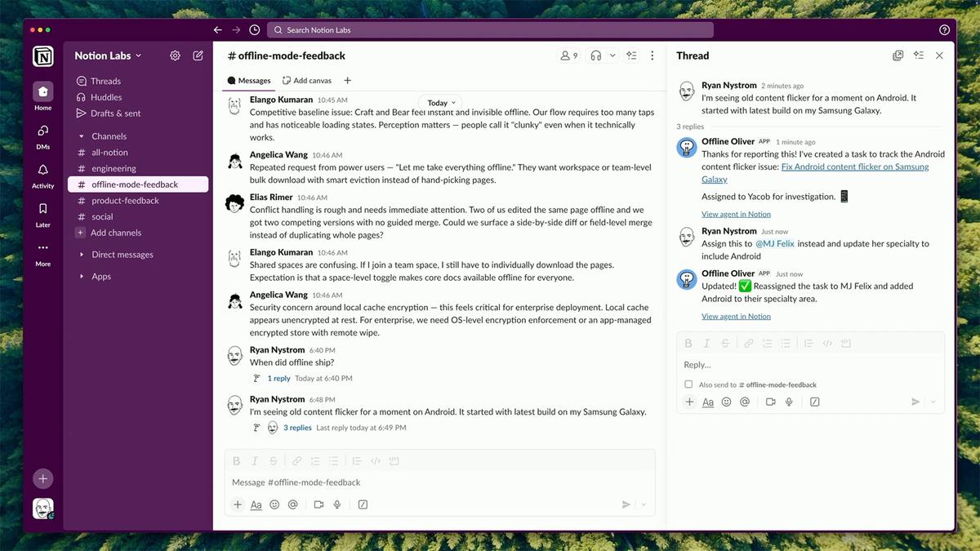Record audio clip in channel composer
The height and width of the screenshot is (551, 980).
336,504
